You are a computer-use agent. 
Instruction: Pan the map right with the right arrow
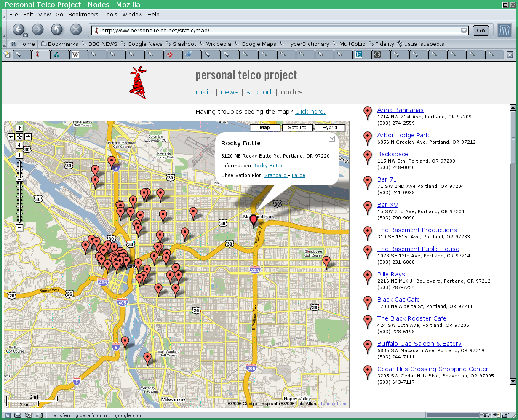pyautogui.click(x=28, y=136)
